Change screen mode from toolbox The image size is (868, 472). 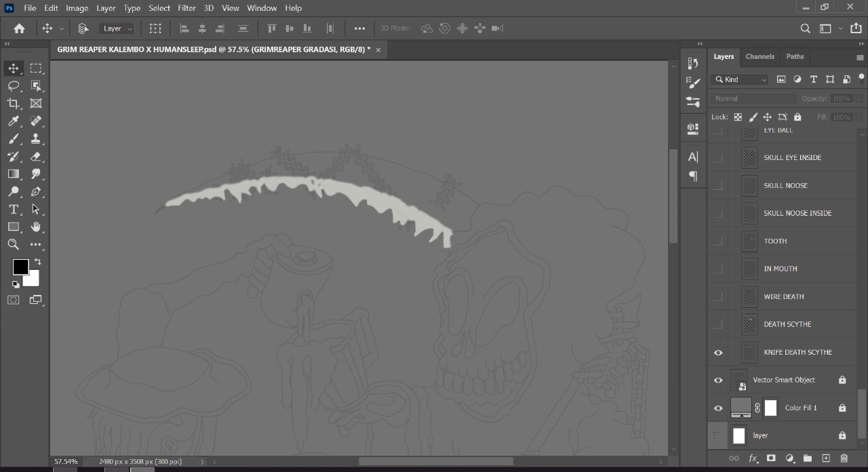point(36,300)
